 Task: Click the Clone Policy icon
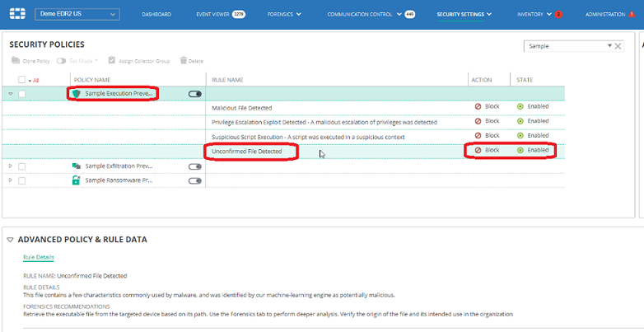coord(15,60)
